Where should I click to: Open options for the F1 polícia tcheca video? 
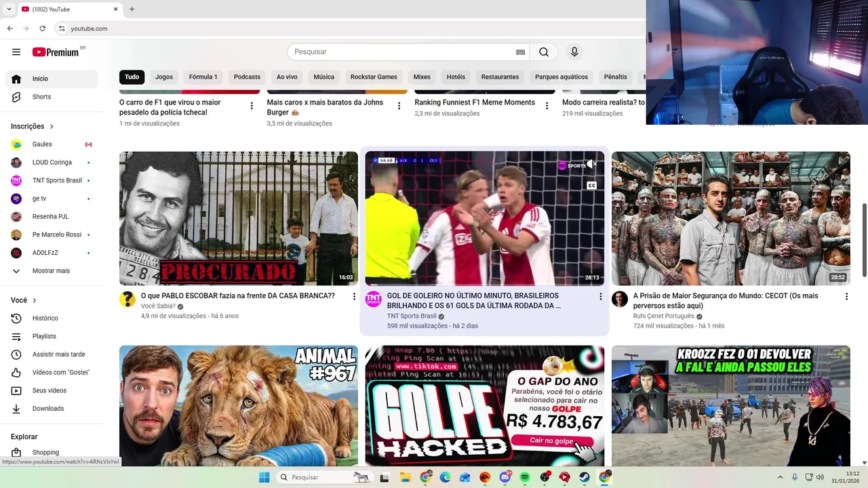pos(252,106)
